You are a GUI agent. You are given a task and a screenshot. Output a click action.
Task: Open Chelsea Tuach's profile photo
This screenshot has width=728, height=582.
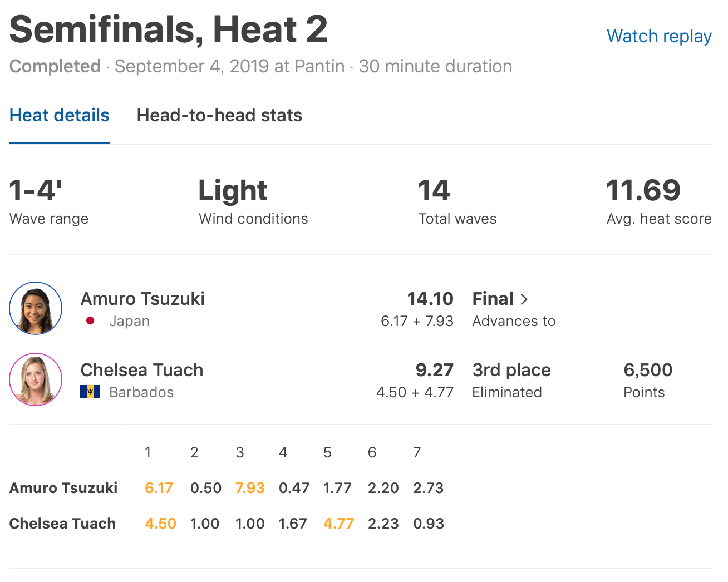tap(36, 379)
